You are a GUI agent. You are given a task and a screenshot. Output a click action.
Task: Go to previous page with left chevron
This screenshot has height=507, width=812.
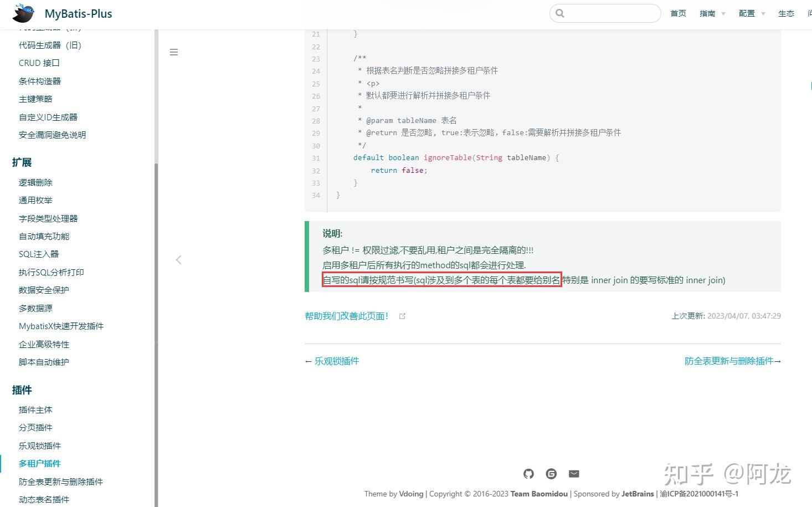point(178,260)
